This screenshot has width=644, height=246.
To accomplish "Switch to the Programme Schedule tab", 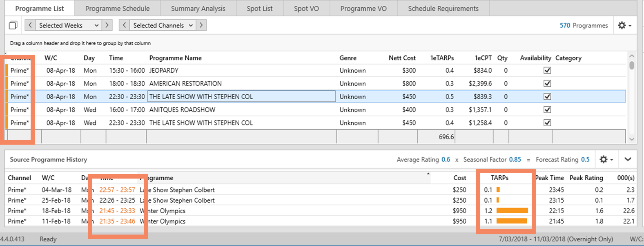I will pyautogui.click(x=118, y=9).
